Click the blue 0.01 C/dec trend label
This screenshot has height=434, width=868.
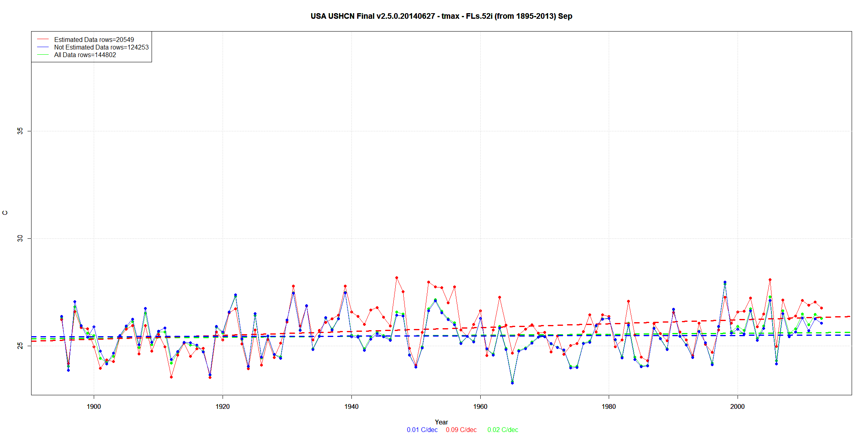pos(422,430)
